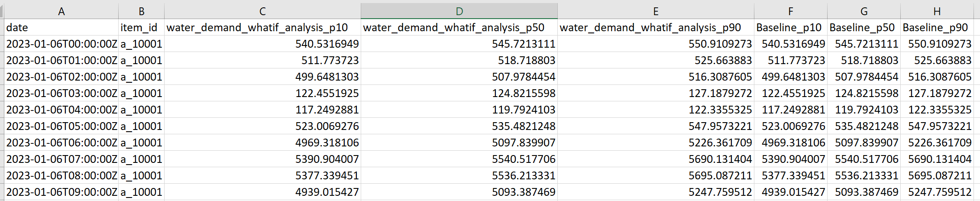Select water_demand_whatif_analysis_p90 header cell

click(x=656, y=27)
